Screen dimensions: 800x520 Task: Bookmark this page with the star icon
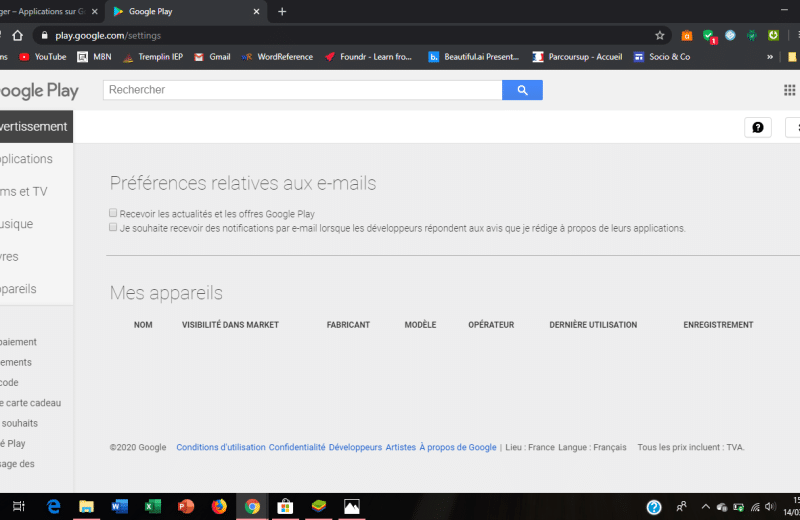point(660,36)
